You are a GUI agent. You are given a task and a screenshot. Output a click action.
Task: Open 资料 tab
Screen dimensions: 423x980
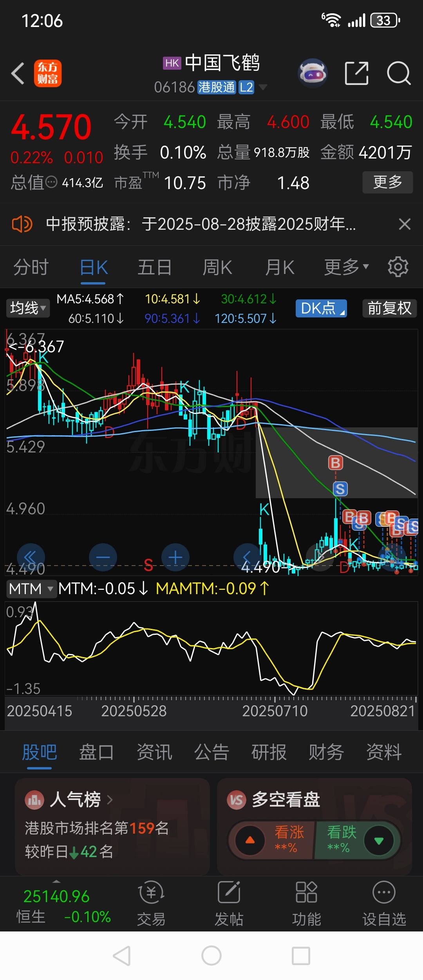click(x=384, y=752)
